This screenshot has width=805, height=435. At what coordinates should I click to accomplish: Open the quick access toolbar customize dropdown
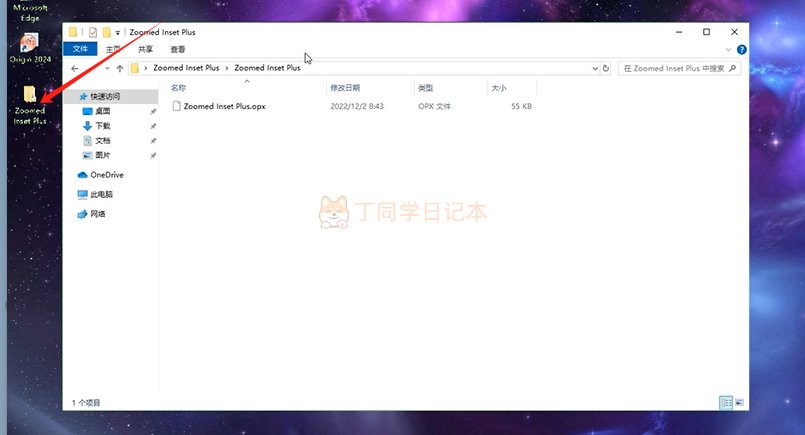click(x=118, y=32)
